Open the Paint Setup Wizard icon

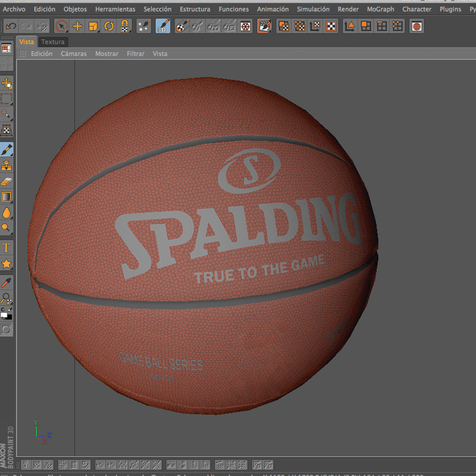tap(144, 26)
